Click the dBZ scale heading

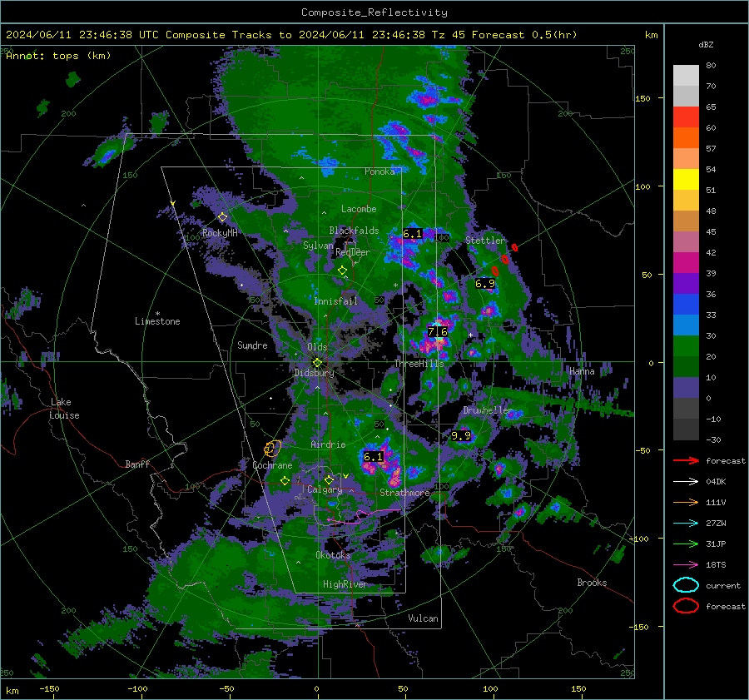click(706, 45)
